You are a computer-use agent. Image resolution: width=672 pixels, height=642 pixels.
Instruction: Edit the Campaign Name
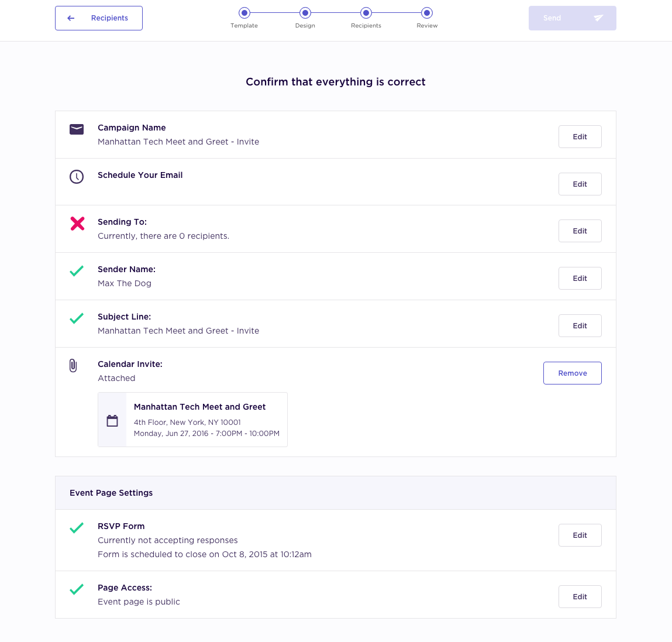tap(580, 137)
